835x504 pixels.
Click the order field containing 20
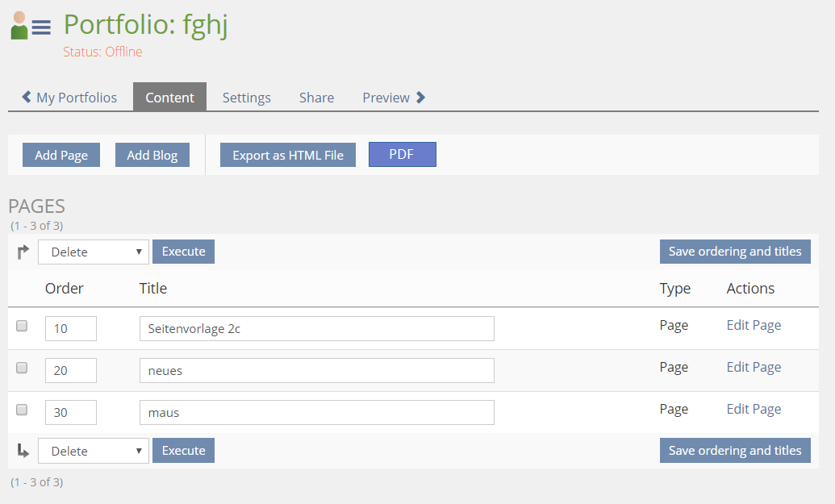coord(71,371)
